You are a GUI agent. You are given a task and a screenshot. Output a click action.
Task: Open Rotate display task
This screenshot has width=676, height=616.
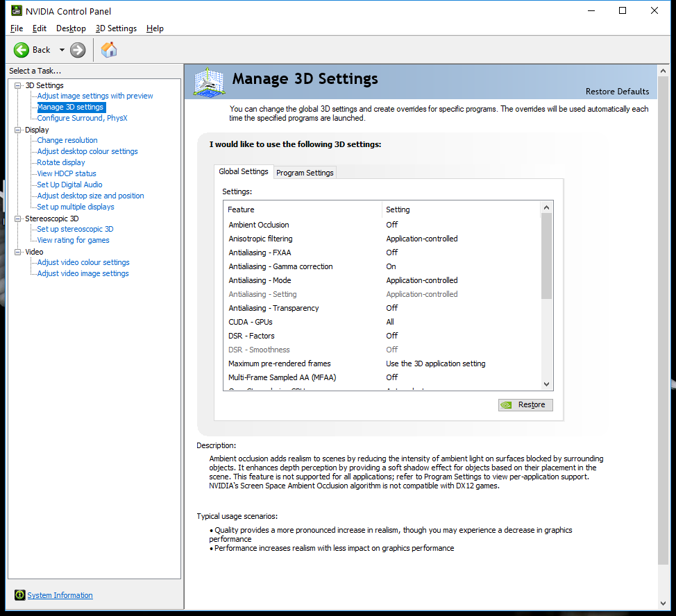[x=61, y=162]
